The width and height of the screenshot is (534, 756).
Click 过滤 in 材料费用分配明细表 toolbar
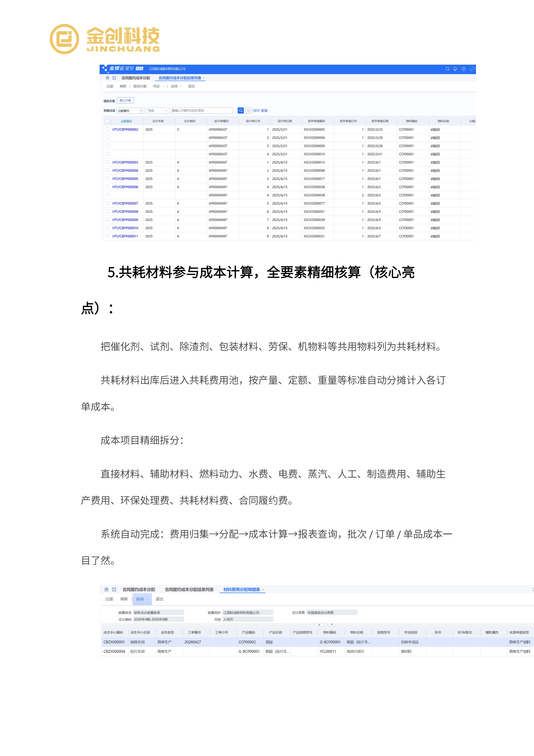pos(109,599)
